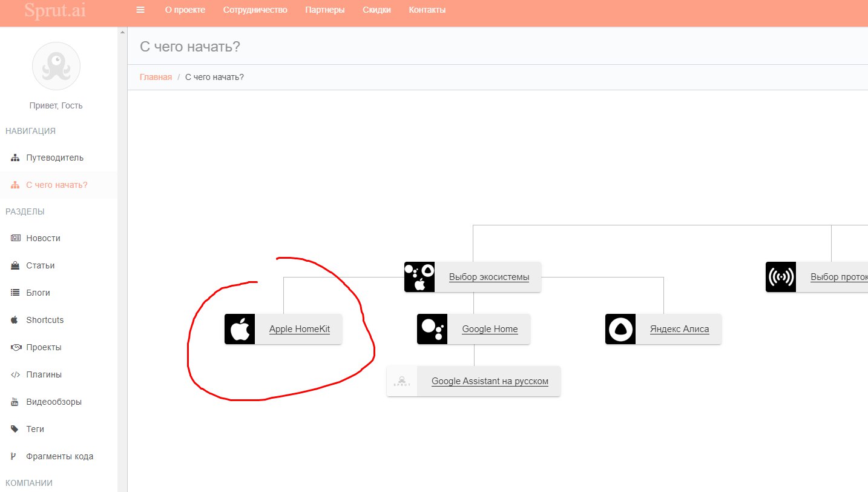
Task: Open the Google Home link
Action: (490, 329)
